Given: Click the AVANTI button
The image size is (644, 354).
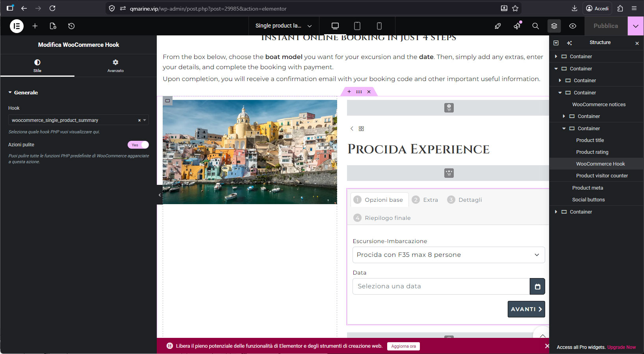Looking at the screenshot, I should (x=526, y=309).
